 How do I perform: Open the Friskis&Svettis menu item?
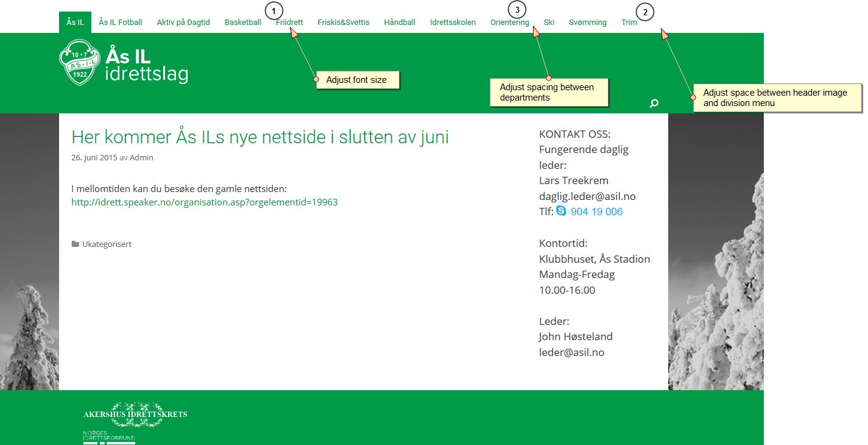[x=344, y=23]
